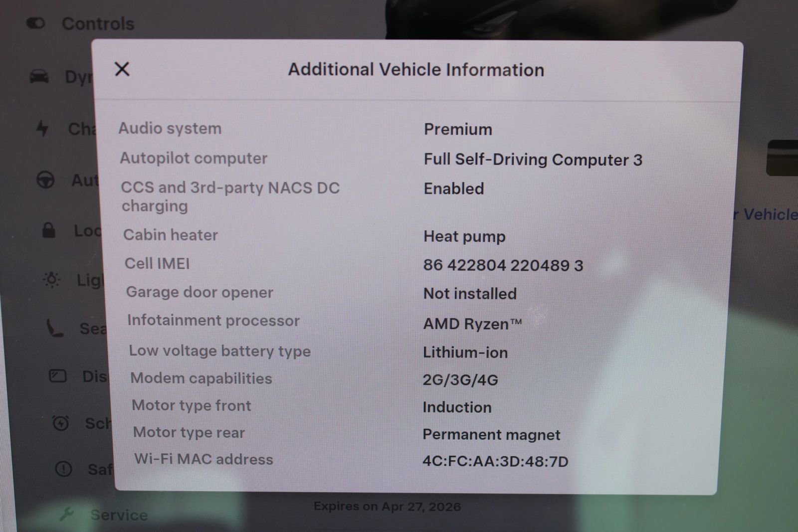
Task: Select Service in the sidebar menu
Action: [119, 515]
